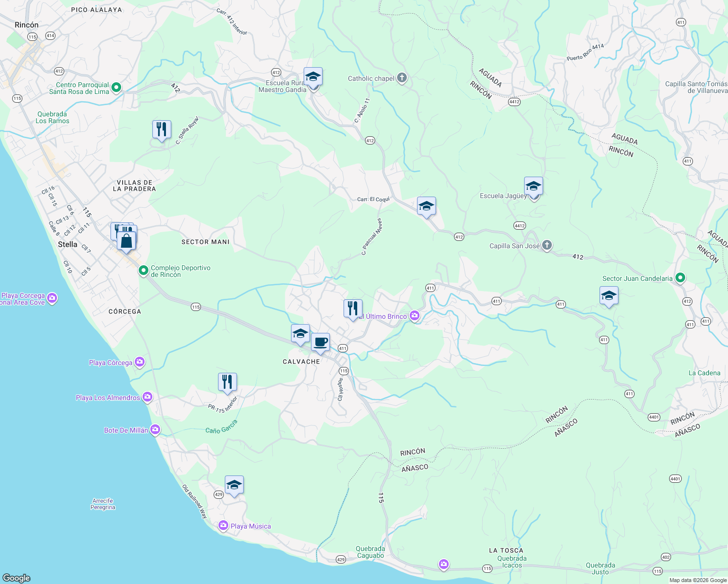Click the Bote De Millán marker icon
The width and height of the screenshot is (728, 584).
[155, 429]
